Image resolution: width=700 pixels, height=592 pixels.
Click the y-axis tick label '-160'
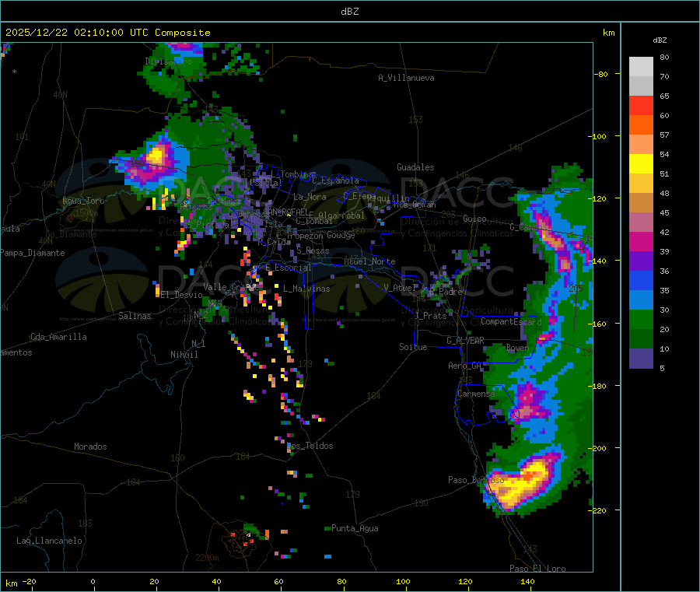pos(598,324)
